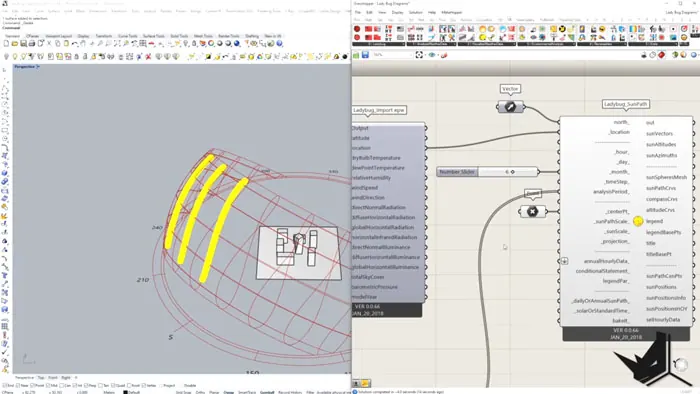Click the plus expander beside annualHourlyData_ input

point(565,261)
